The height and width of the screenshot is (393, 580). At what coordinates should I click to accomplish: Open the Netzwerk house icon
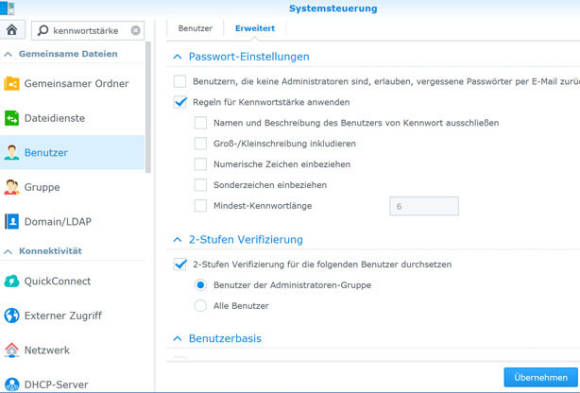11,350
